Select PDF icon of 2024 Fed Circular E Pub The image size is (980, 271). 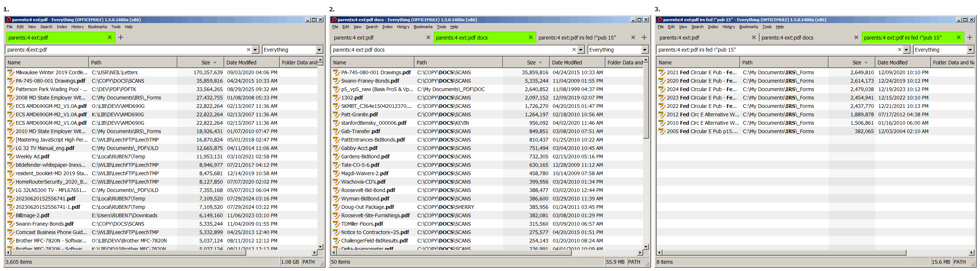662,89
